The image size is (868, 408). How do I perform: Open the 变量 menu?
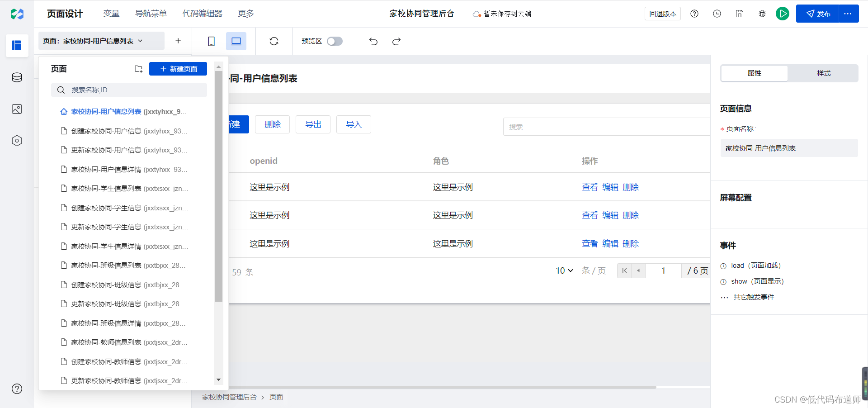111,14
